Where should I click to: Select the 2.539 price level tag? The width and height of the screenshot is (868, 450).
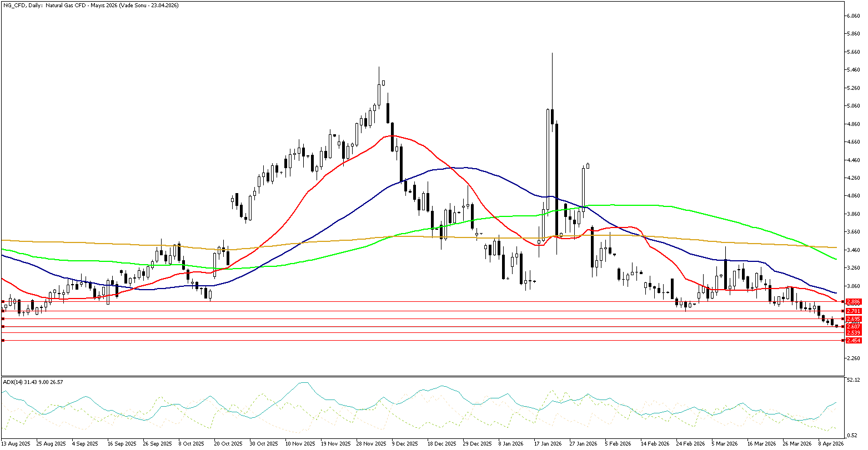click(x=854, y=332)
